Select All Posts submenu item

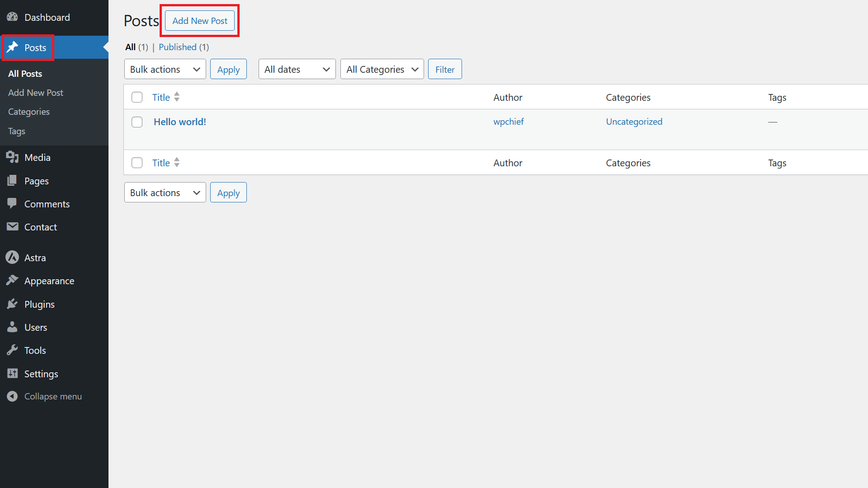tap(25, 74)
